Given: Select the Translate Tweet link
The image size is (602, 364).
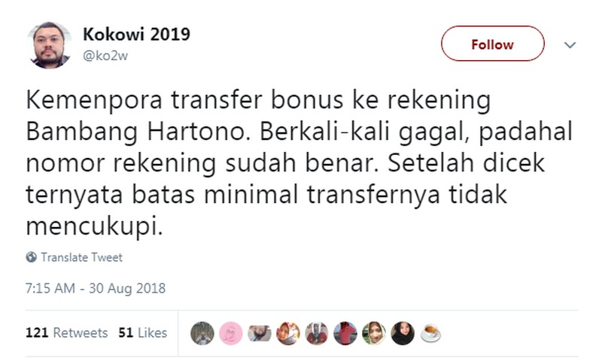Looking at the screenshot, I should 82,257.
